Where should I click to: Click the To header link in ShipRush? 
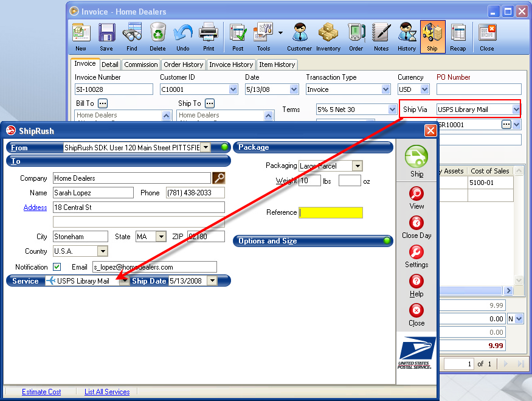[16, 161]
